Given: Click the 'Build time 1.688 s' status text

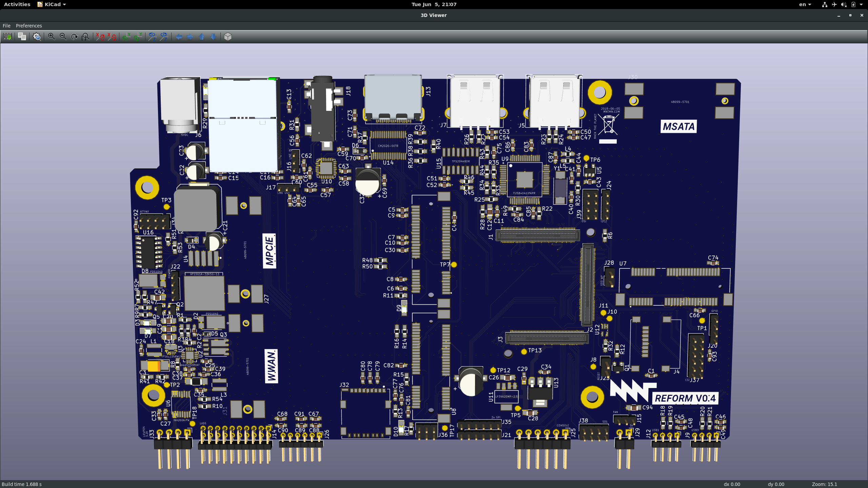Looking at the screenshot, I should tap(22, 484).
